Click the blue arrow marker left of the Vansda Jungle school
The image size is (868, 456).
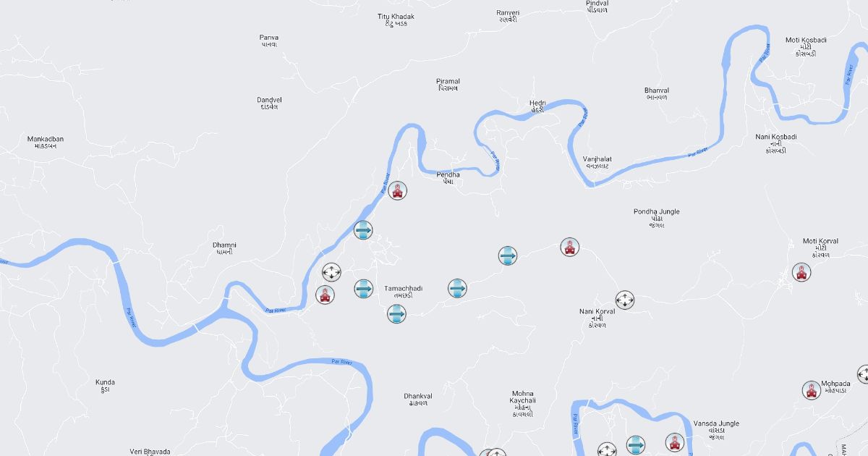pyautogui.click(x=636, y=445)
